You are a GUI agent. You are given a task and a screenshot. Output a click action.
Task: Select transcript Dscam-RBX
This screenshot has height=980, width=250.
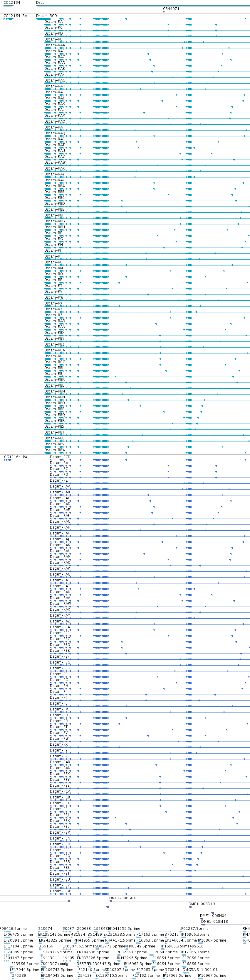pos(55,333)
